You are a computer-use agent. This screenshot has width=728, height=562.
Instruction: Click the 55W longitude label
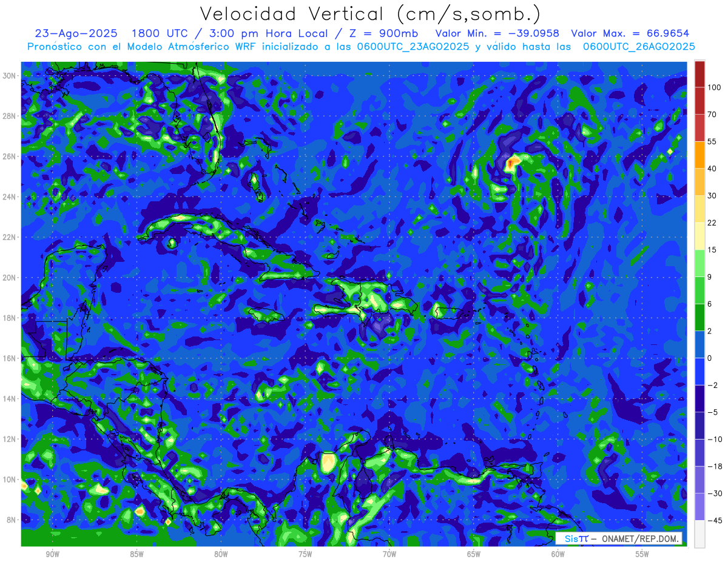click(x=642, y=554)
